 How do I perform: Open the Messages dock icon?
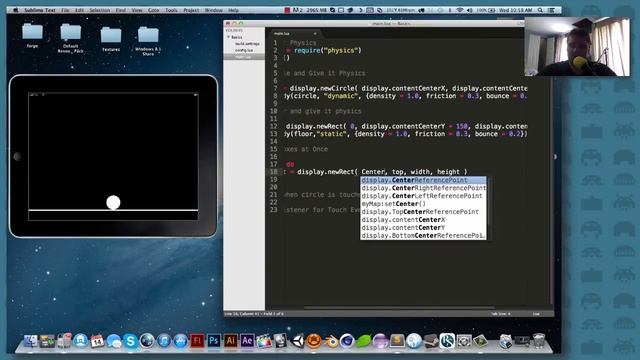pyautogui.click(x=114, y=341)
